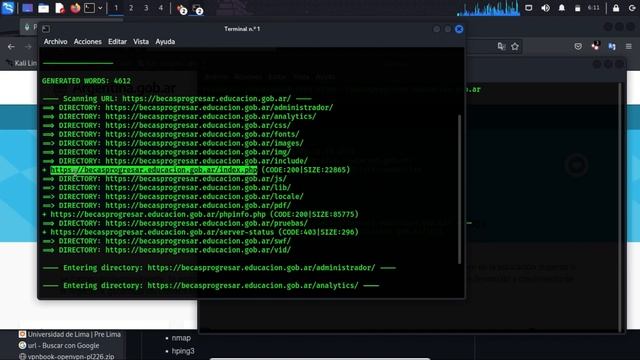This screenshot has width=640, height=360.
Task: Open 'Universidad de Lima | Pre Lima' entry
Action: coord(70,334)
